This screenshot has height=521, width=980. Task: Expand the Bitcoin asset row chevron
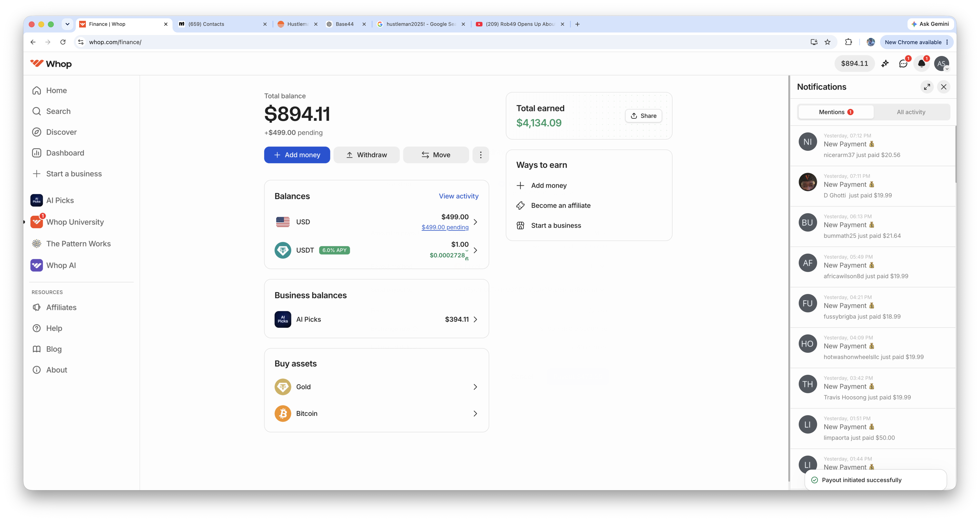(475, 414)
